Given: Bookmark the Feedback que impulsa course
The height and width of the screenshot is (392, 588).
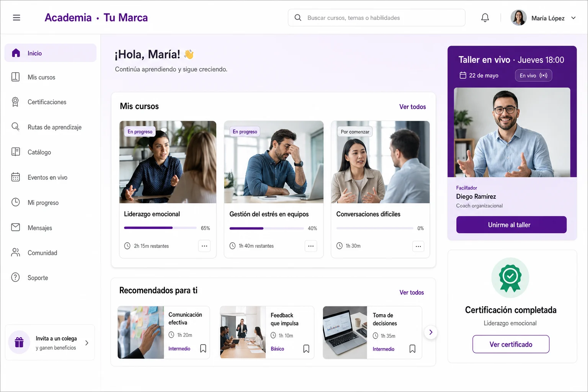Looking at the screenshot, I should 306,349.
